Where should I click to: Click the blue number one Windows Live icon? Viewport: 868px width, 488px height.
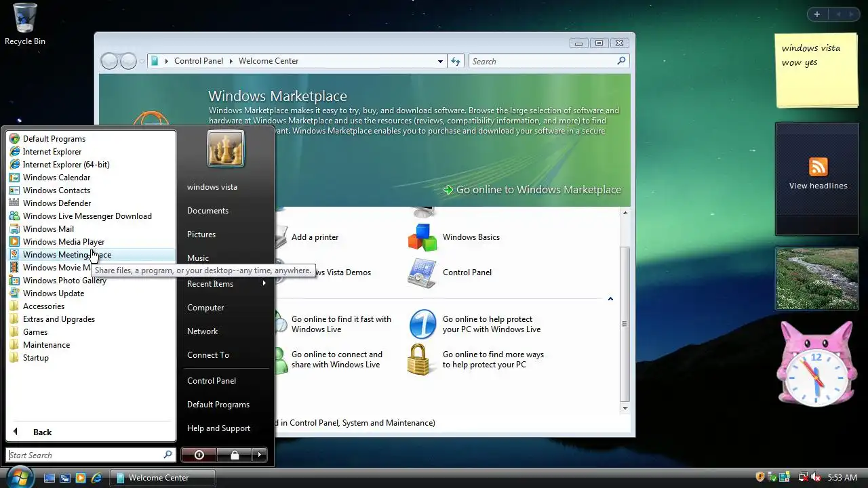(x=422, y=325)
